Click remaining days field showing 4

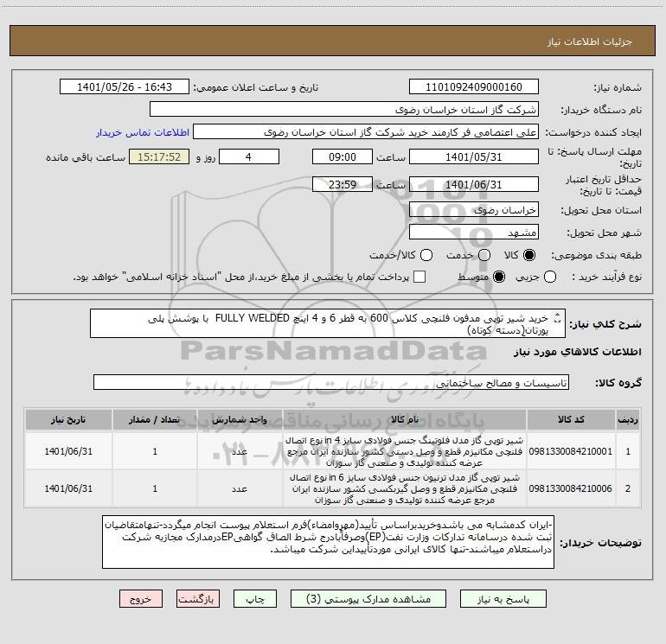[249, 156]
